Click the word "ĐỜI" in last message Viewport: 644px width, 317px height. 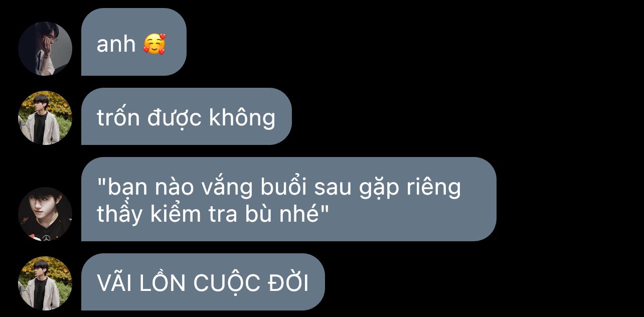pos(286,282)
